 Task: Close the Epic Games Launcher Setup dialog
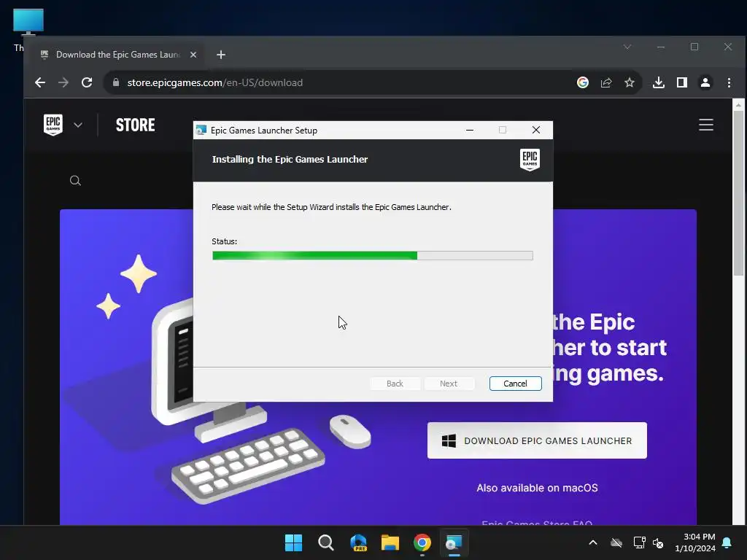coord(536,130)
